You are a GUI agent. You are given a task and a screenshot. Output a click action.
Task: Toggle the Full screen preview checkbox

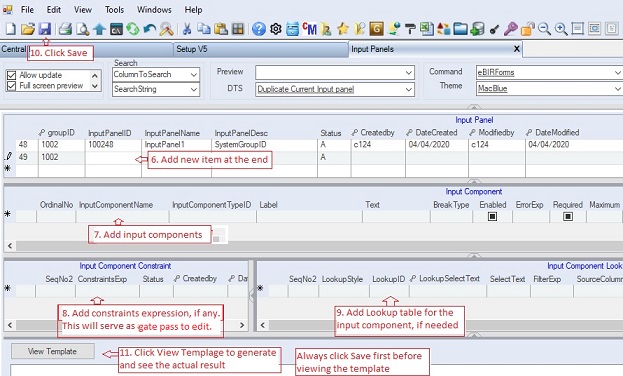[12, 86]
